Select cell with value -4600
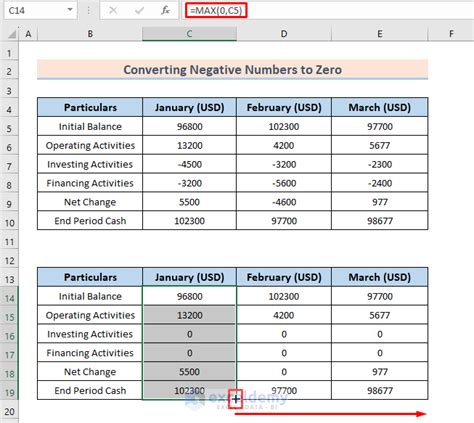The image size is (474, 423). (284, 202)
